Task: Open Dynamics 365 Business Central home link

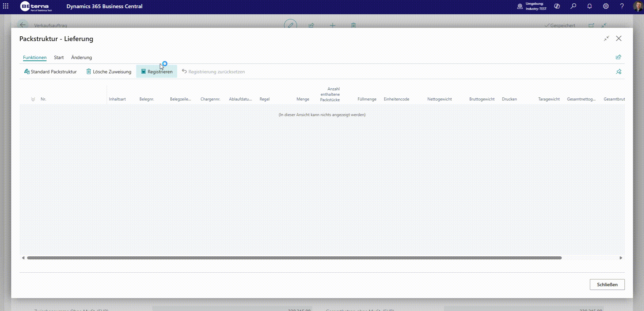Action: [104, 6]
